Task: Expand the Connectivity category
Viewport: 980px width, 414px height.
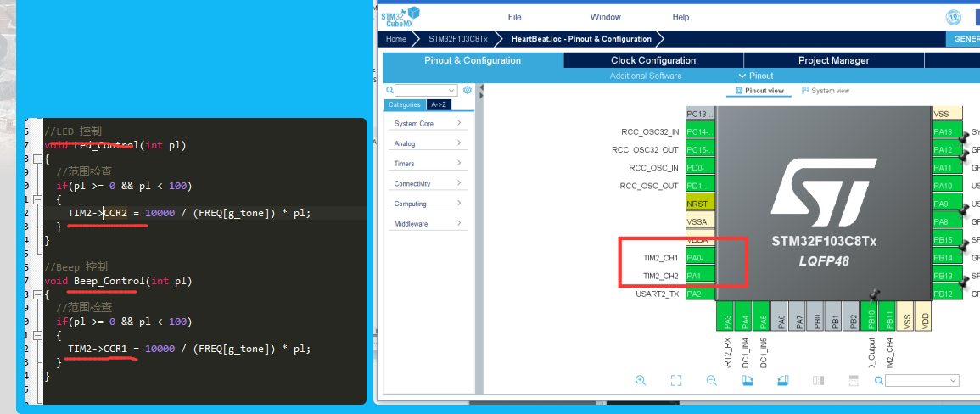Action: [428, 183]
